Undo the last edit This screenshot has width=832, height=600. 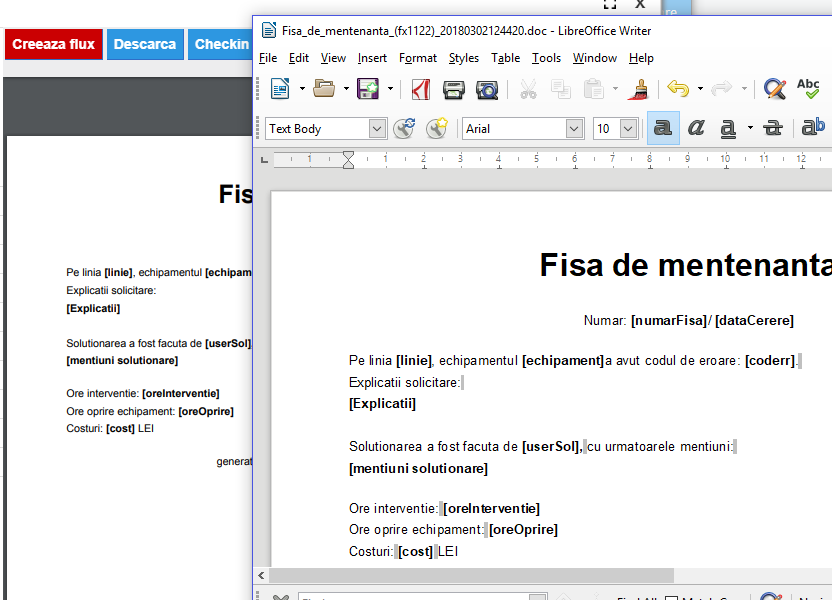point(681,89)
